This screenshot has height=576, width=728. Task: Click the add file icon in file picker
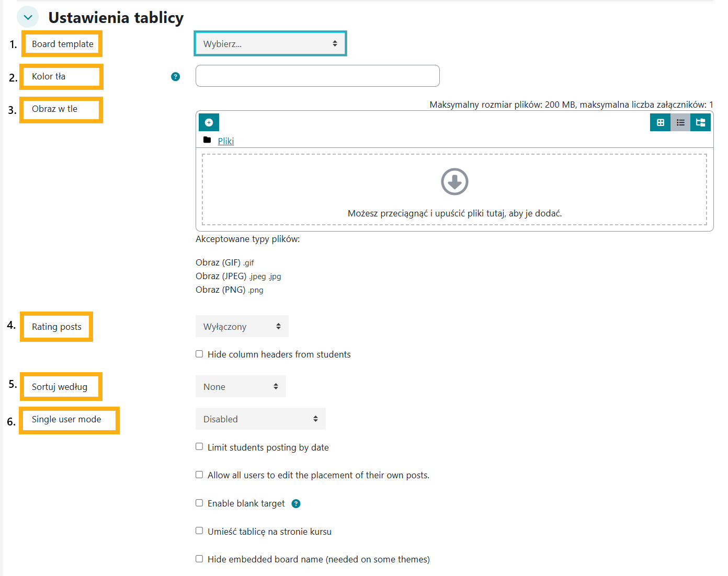pyautogui.click(x=209, y=122)
